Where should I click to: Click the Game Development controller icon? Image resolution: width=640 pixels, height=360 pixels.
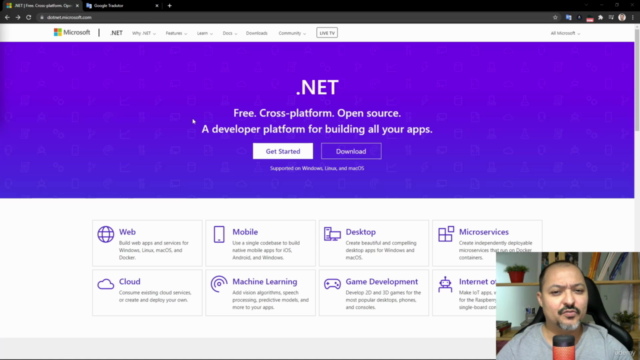tap(332, 284)
